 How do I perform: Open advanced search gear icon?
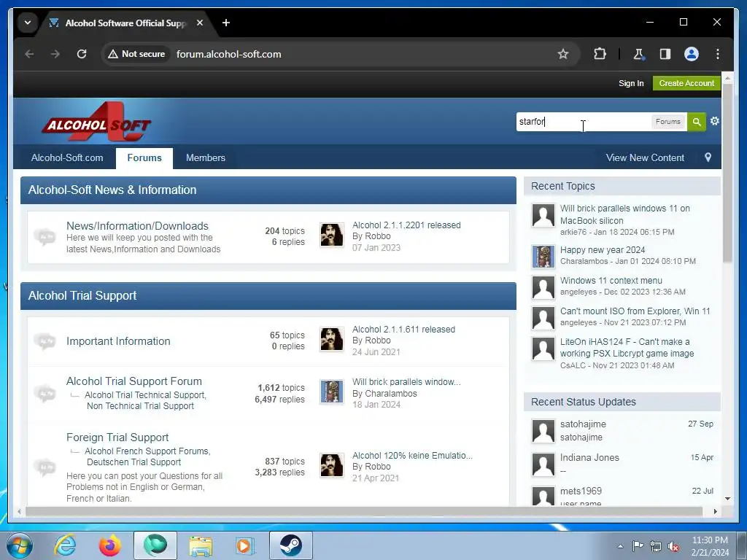tap(715, 121)
